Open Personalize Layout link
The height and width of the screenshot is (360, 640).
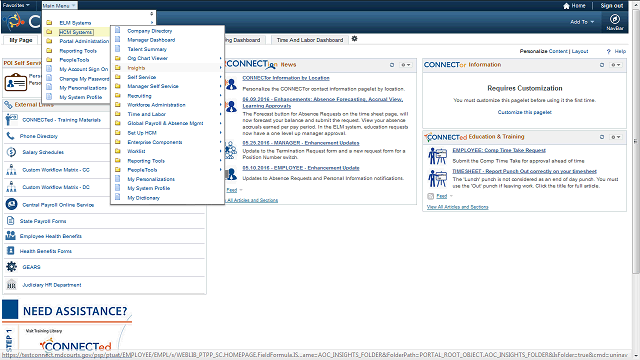[x=580, y=51]
